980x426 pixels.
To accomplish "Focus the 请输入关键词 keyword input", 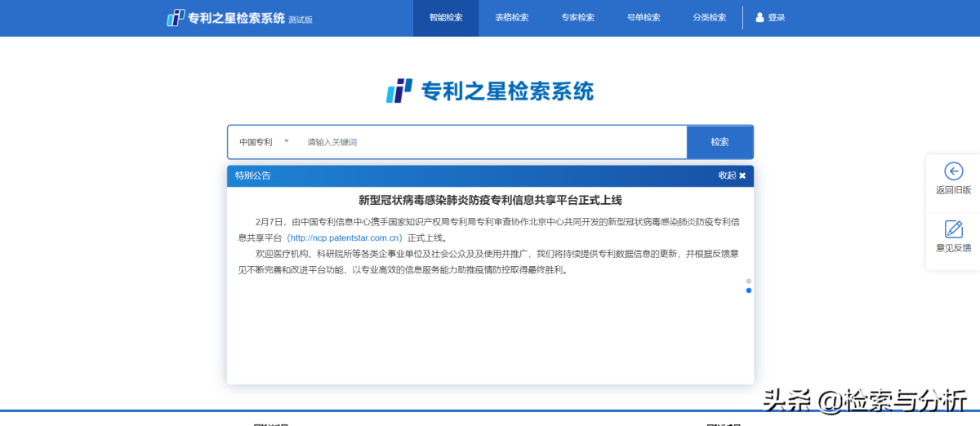I will point(492,142).
